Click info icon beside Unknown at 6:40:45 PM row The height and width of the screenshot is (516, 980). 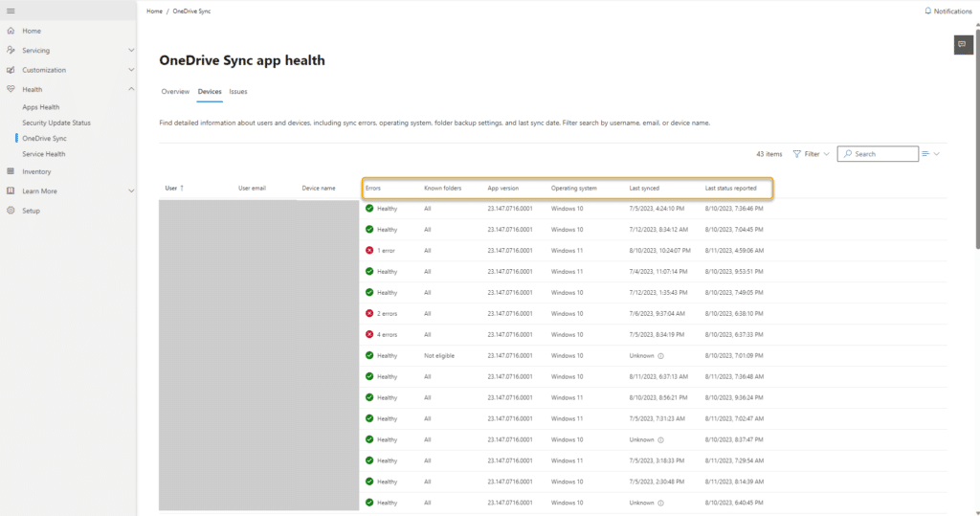[x=660, y=503]
